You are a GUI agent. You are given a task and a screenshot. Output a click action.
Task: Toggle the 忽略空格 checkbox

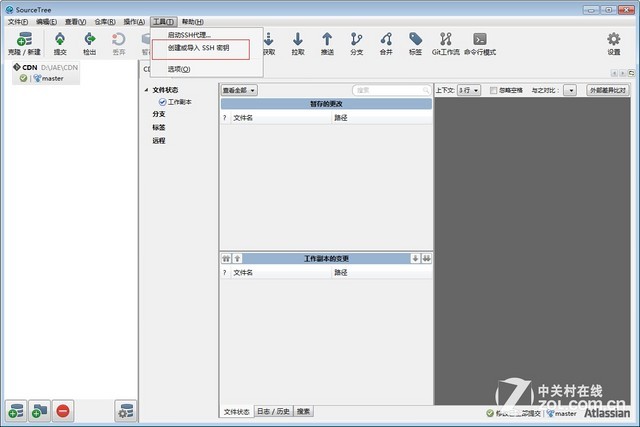tap(494, 90)
